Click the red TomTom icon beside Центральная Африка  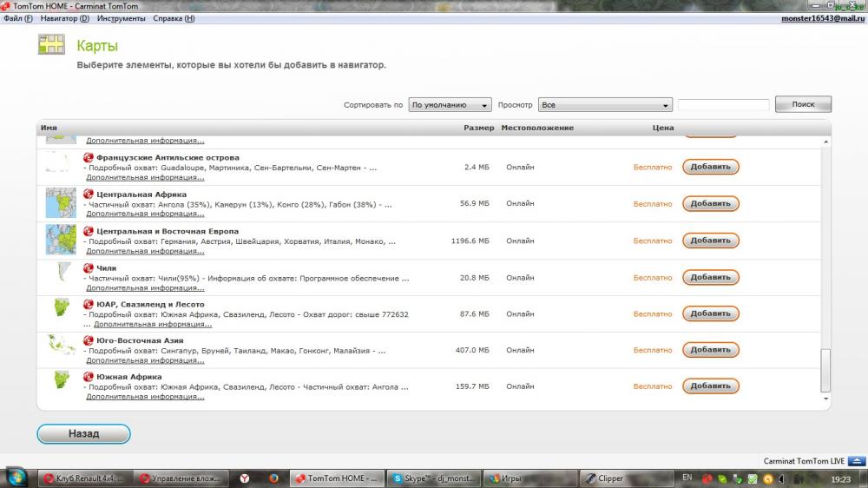click(x=88, y=194)
